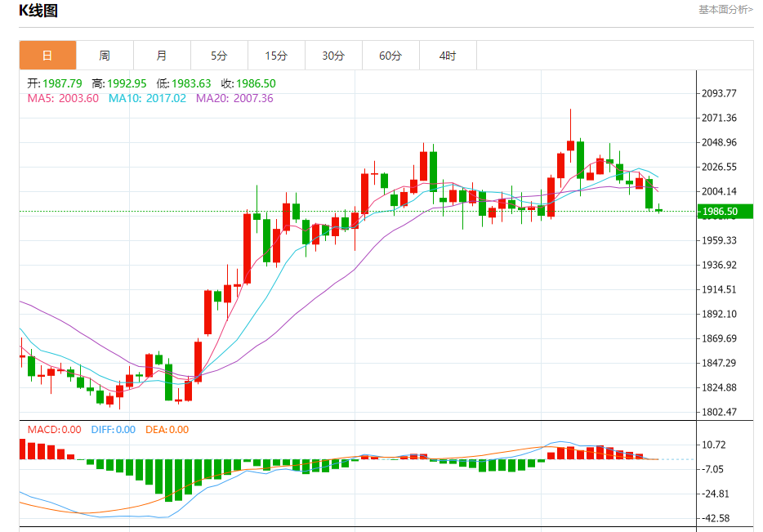763x532 pixels.
Task: Click the 1936.92 price axis label
Action: tap(719, 266)
